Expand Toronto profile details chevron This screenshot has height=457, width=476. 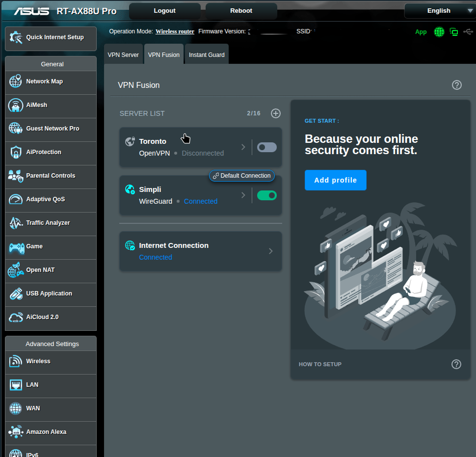(243, 147)
